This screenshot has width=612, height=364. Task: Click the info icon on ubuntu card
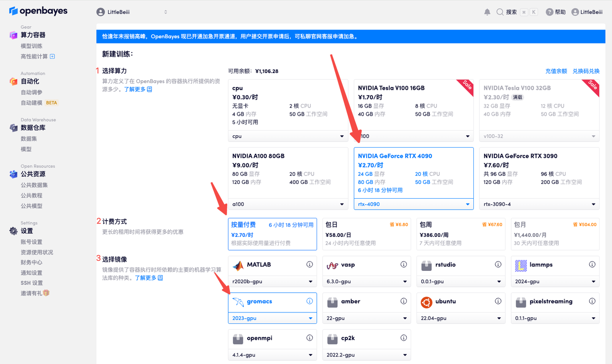[498, 301]
